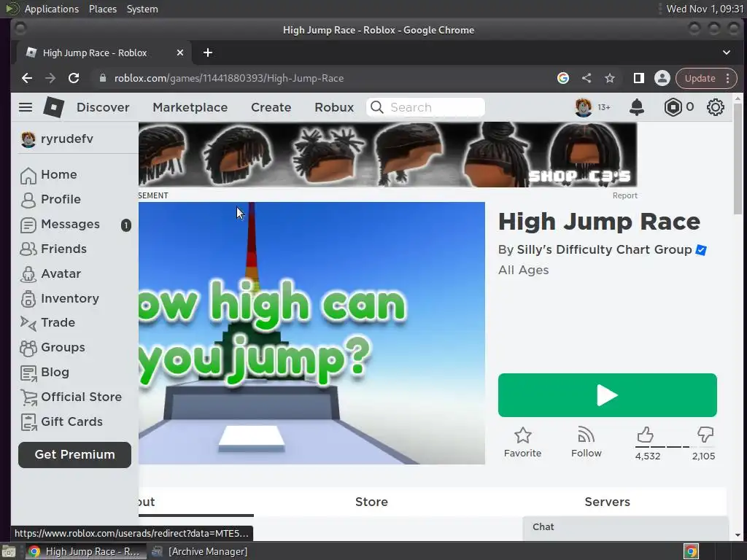Viewport: 747px width, 560px height.
Task: Open the Roblox hamburger navigation menu
Action: (26, 107)
